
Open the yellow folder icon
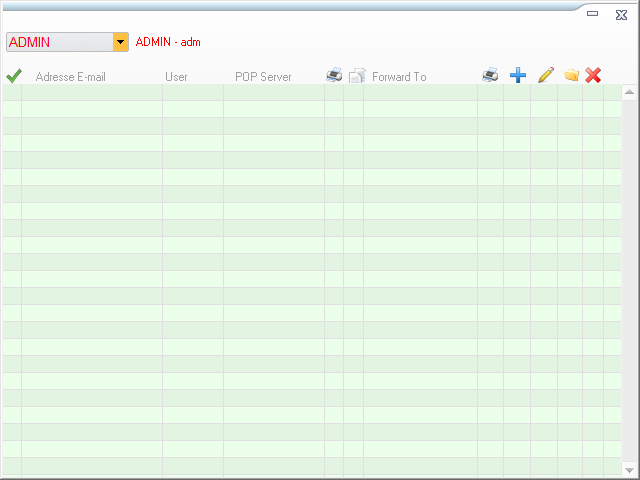pyautogui.click(x=571, y=76)
